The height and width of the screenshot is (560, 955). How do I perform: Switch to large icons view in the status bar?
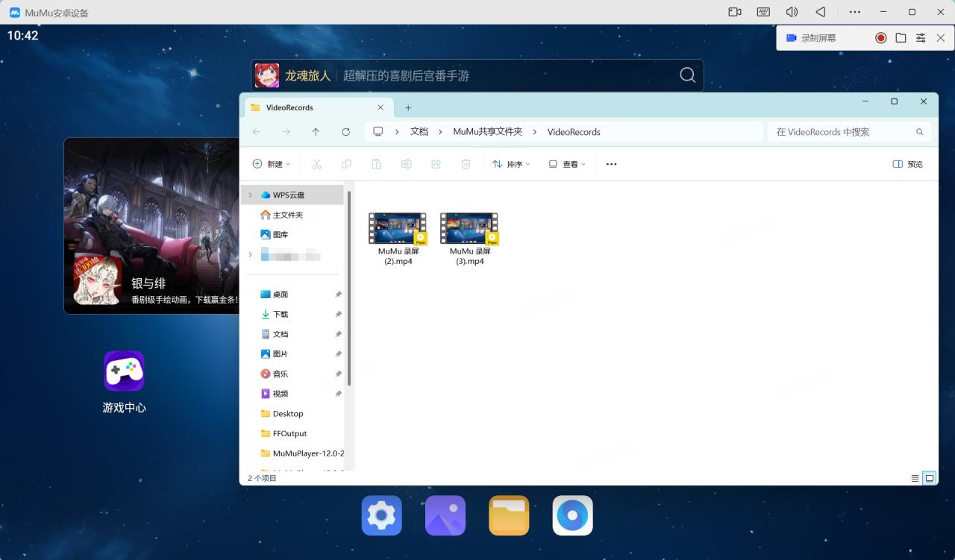point(930,479)
